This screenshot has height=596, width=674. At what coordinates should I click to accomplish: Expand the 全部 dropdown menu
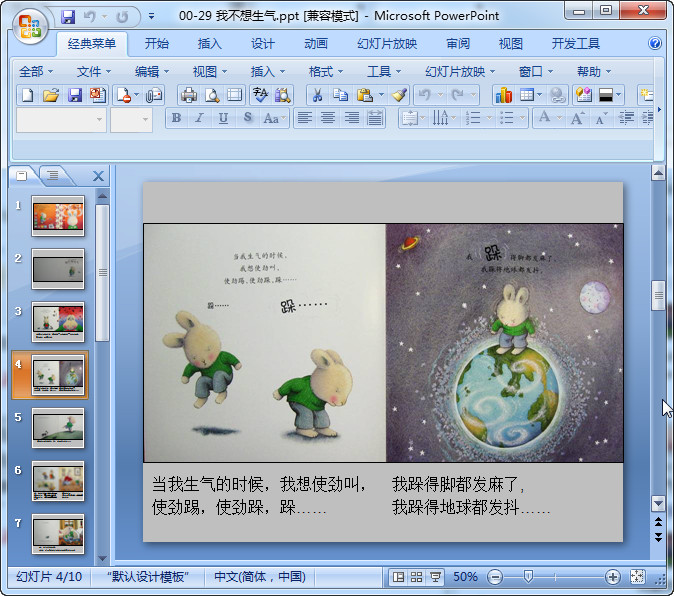point(36,71)
